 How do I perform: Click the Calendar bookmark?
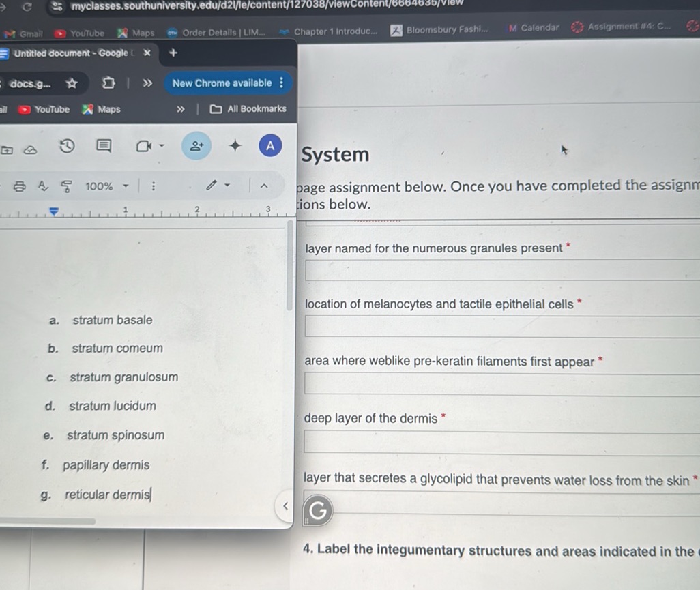tap(534, 28)
